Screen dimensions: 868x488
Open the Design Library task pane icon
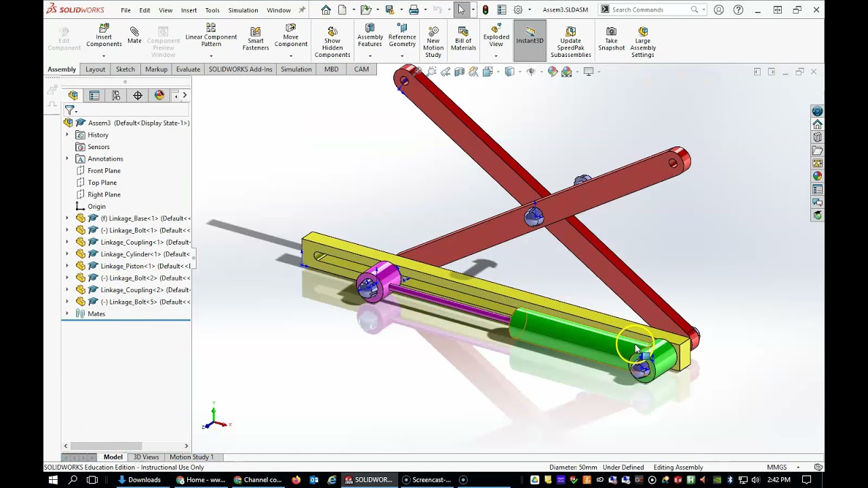[817, 138]
